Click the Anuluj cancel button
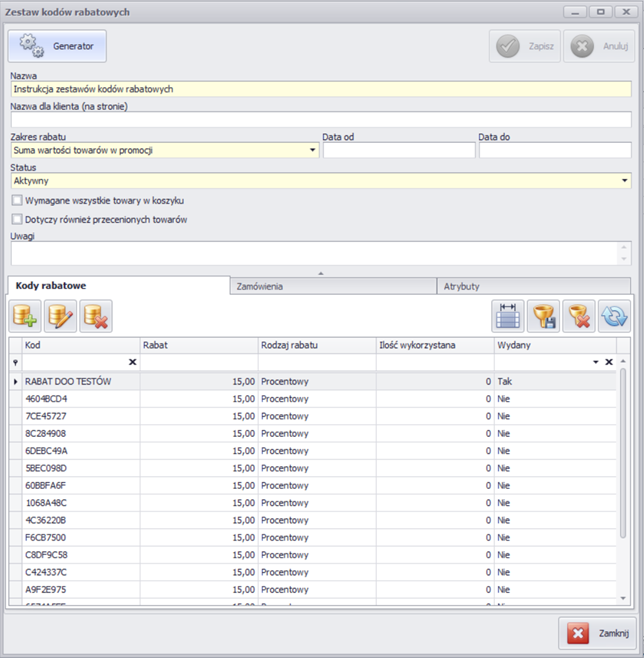 coord(599,46)
